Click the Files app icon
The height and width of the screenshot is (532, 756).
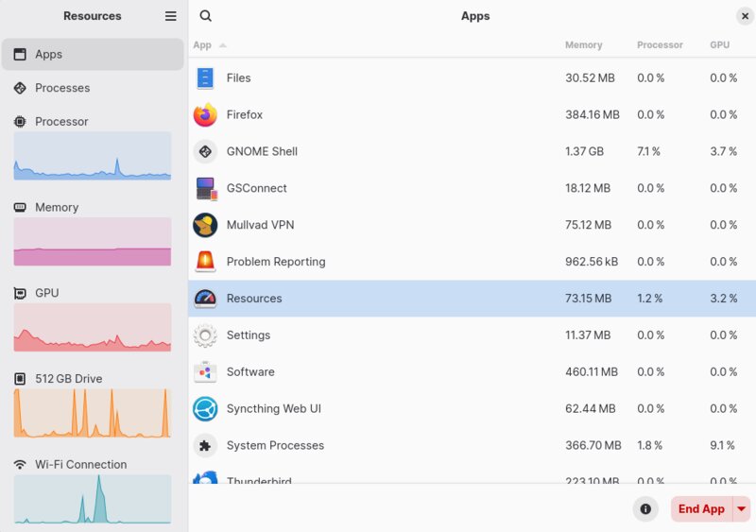[205, 78]
